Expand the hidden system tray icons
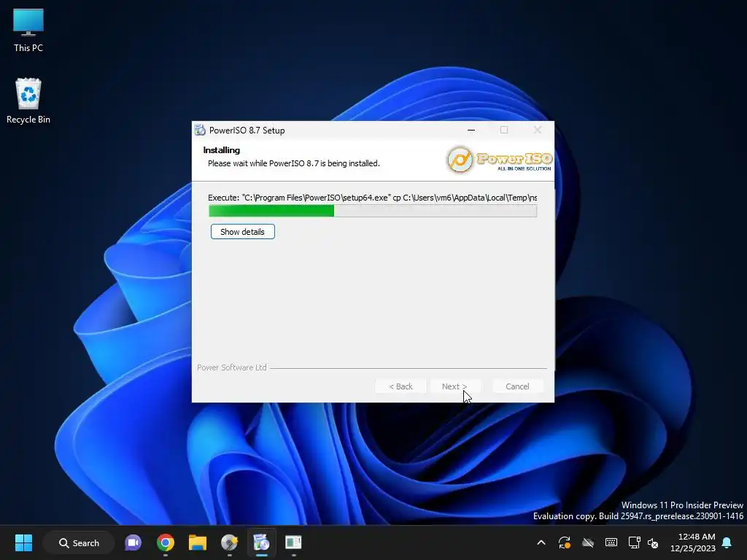Screen dimensions: 747x560 pyautogui.click(x=541, y=542)
